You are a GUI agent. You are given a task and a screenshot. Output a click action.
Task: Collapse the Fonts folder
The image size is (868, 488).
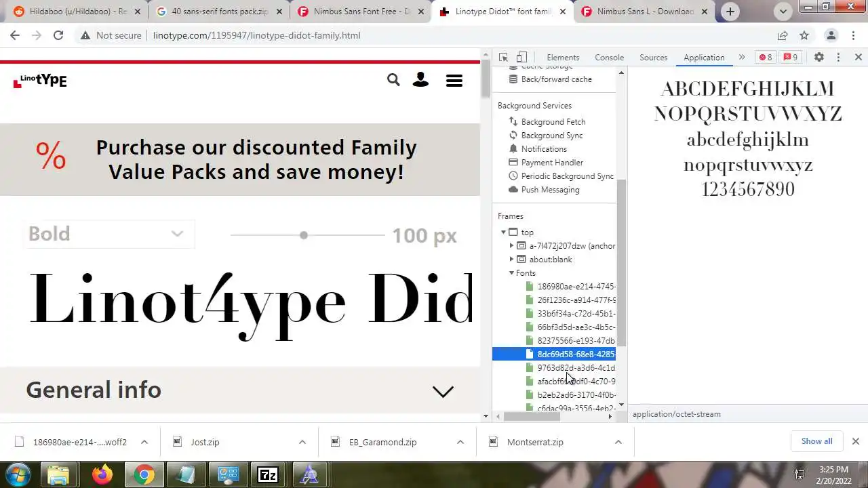[x=511, y=273]
